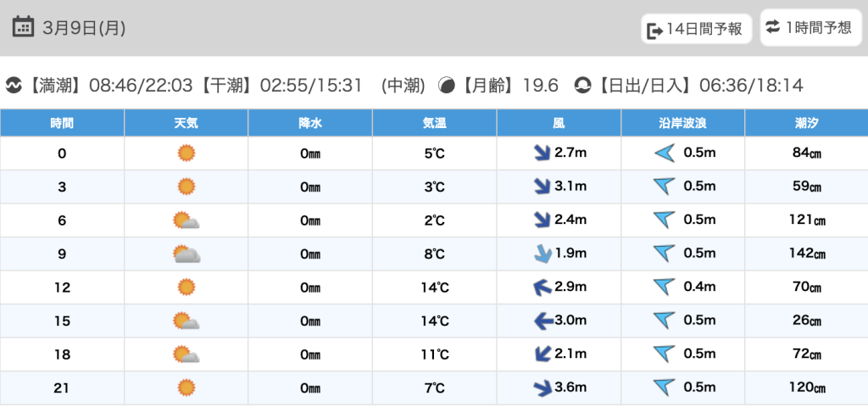
Task: Switch to 1時間予想 hourly view
Action: (x=809, y=27)
